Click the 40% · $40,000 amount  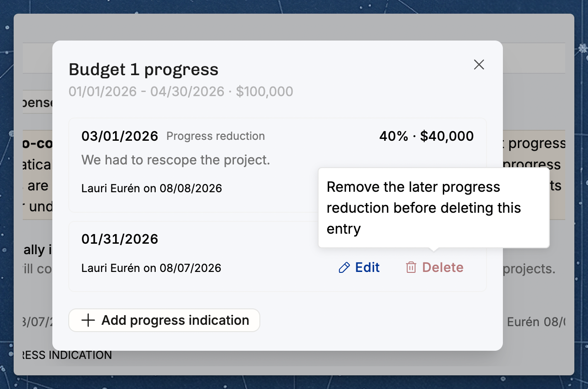pyautogui.click(x=426, y=136)
